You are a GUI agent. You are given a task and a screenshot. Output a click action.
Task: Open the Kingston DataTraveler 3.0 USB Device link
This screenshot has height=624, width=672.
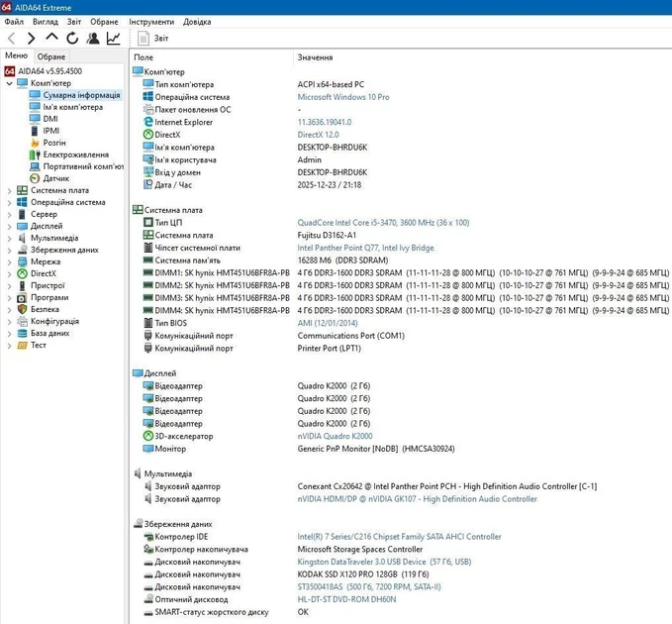point(384,562)
